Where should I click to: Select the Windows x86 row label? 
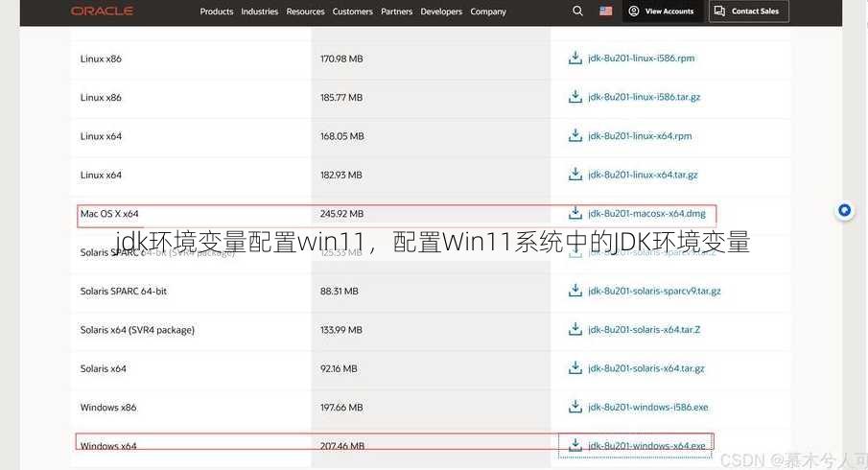108,408
